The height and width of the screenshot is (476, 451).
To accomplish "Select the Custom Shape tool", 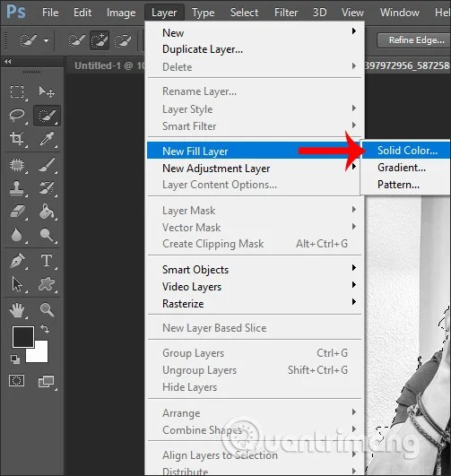I will point(47,285).
